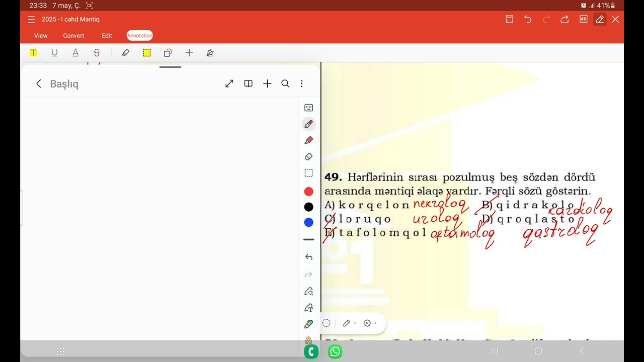644x362 pixels.
Task: Select the eraser in the note toolbar
Action: point(309,157)
